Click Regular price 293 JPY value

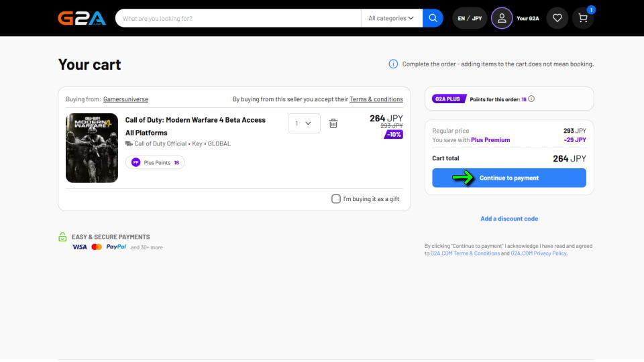(x=575, y=131)
